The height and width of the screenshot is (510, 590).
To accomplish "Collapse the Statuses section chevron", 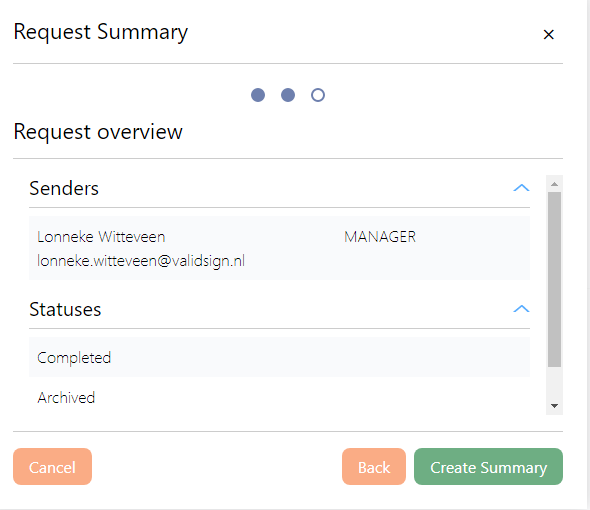I will pos(521,309).
